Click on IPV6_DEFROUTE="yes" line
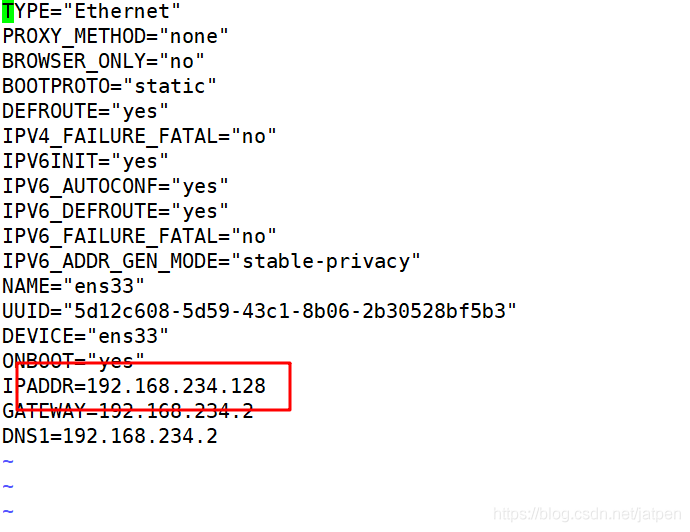 (x=115, y=212)
